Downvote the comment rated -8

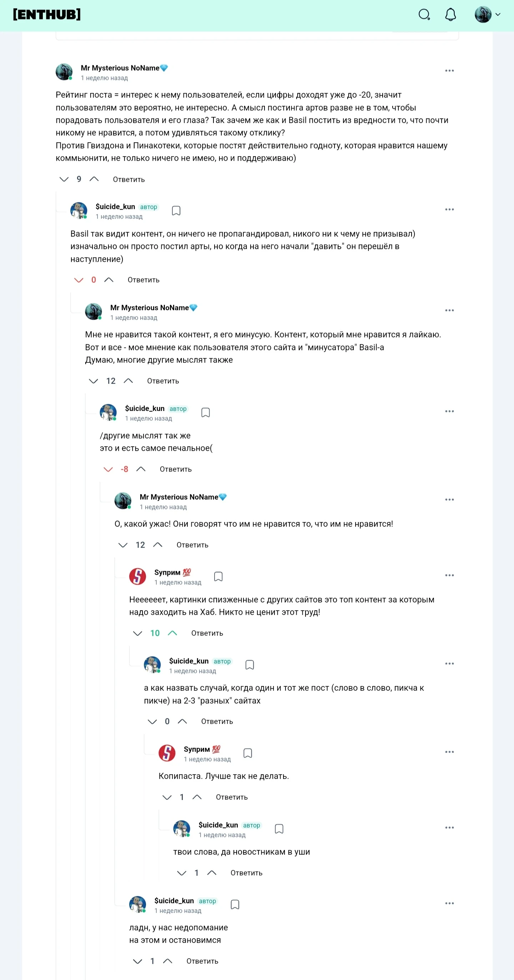[x=109, y=469]
